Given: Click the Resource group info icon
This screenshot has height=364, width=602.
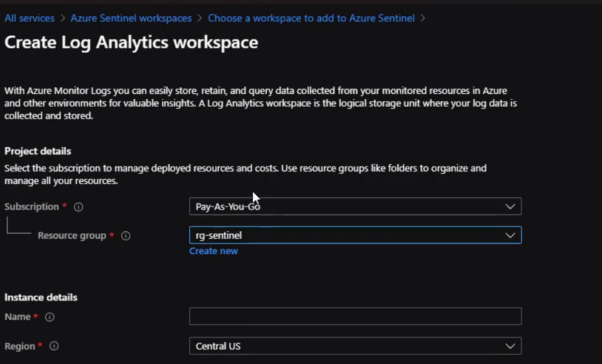Looking at the screenshot, I should click(126, 236).
